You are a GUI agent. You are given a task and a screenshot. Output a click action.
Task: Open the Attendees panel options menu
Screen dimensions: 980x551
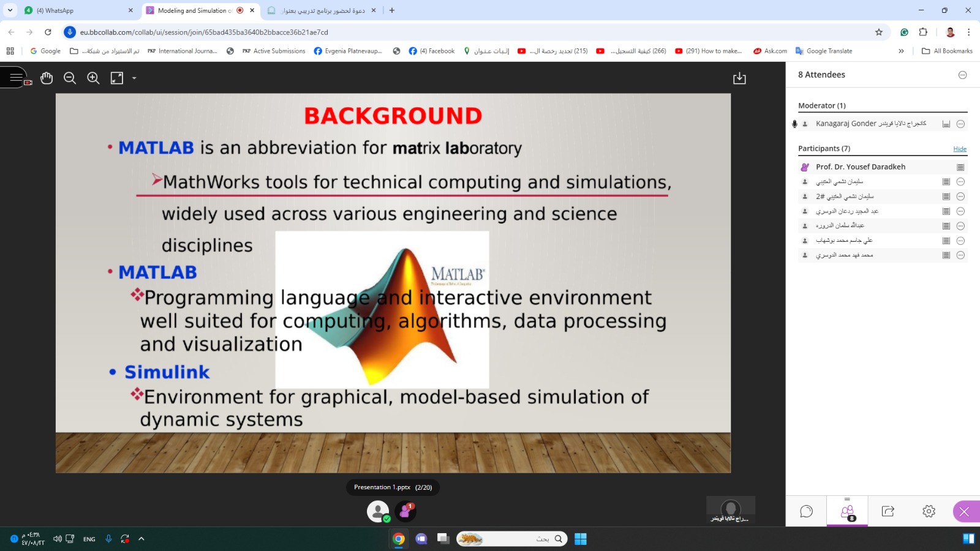click(962, 75)
